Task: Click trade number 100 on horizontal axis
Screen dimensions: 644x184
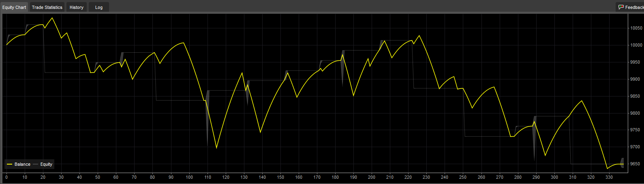Action: [x=189, y=177]
